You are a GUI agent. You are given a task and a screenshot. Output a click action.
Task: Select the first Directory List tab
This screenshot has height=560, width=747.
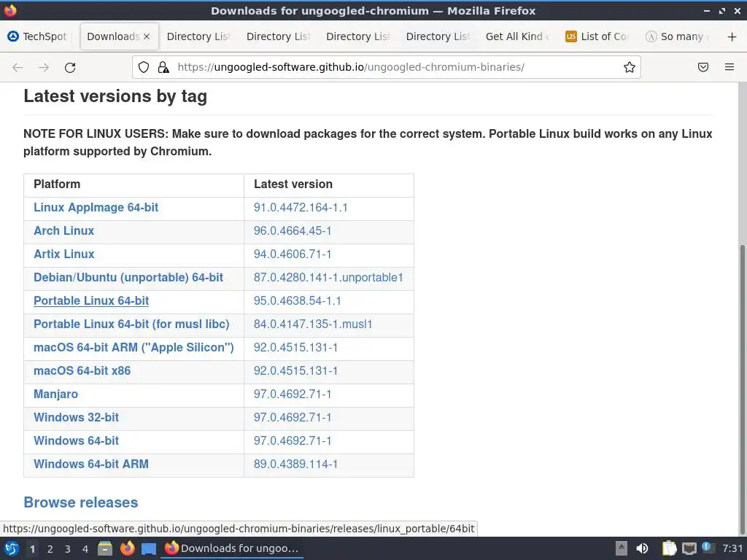pos(198,36)
